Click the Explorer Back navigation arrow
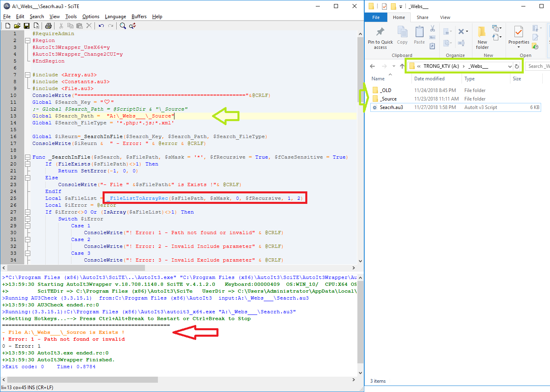Screen dimensions: 550x392 (x=372, y=66)
